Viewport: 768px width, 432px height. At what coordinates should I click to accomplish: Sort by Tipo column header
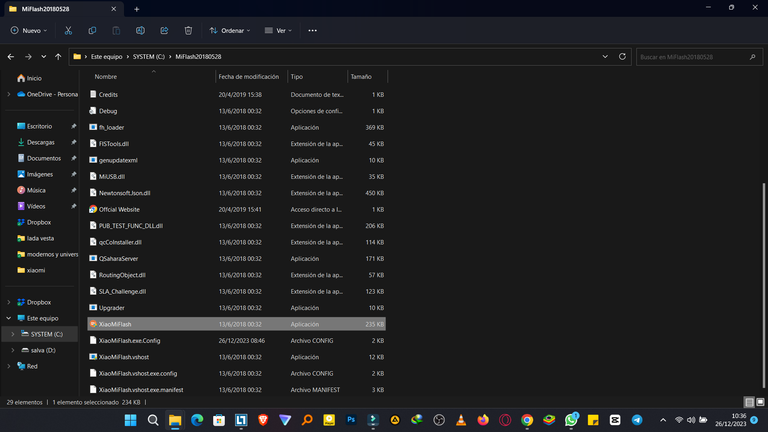click(297, 77)
